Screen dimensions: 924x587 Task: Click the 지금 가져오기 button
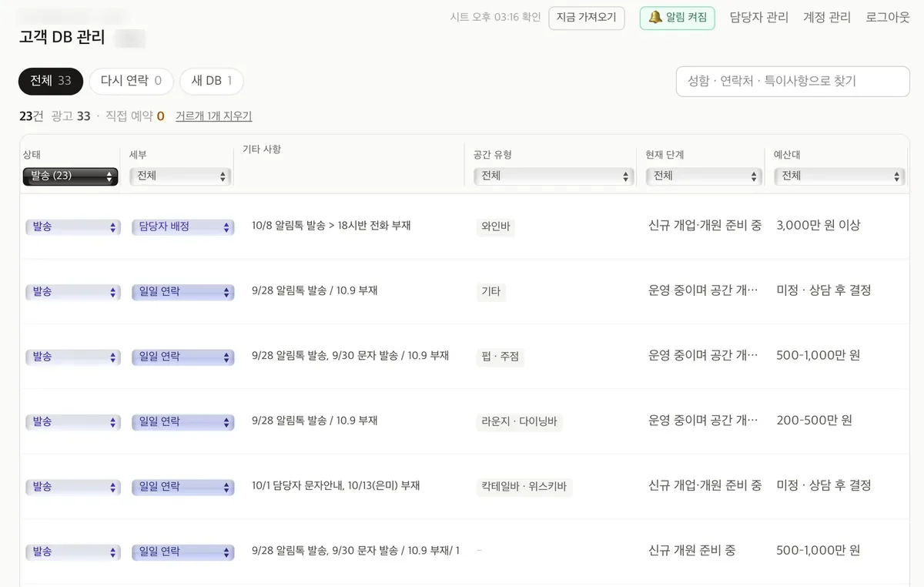[587, 18]
